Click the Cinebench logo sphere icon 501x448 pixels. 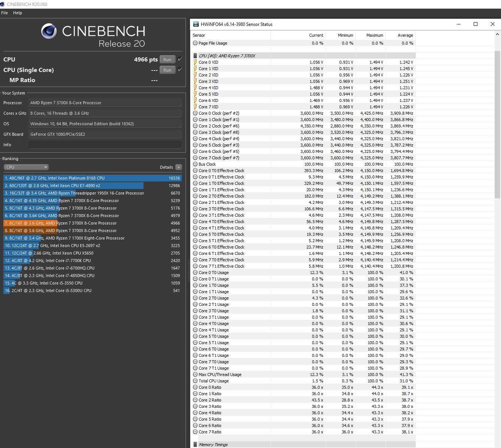coord(49,31)
